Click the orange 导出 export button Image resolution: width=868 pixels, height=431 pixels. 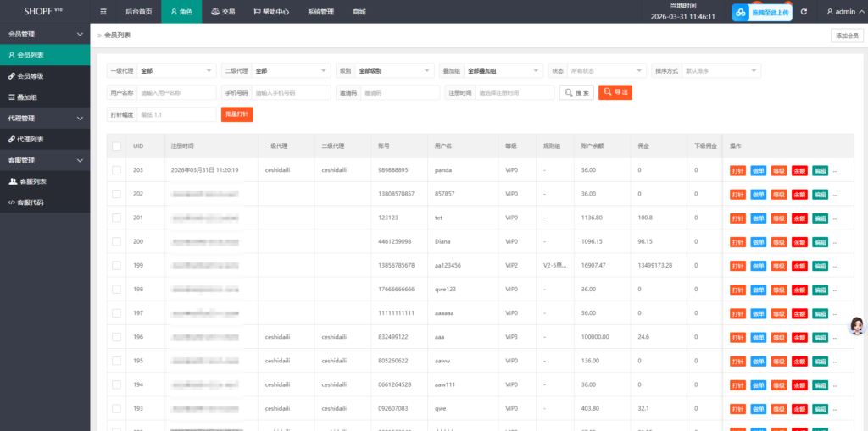(x=615, y=92)
